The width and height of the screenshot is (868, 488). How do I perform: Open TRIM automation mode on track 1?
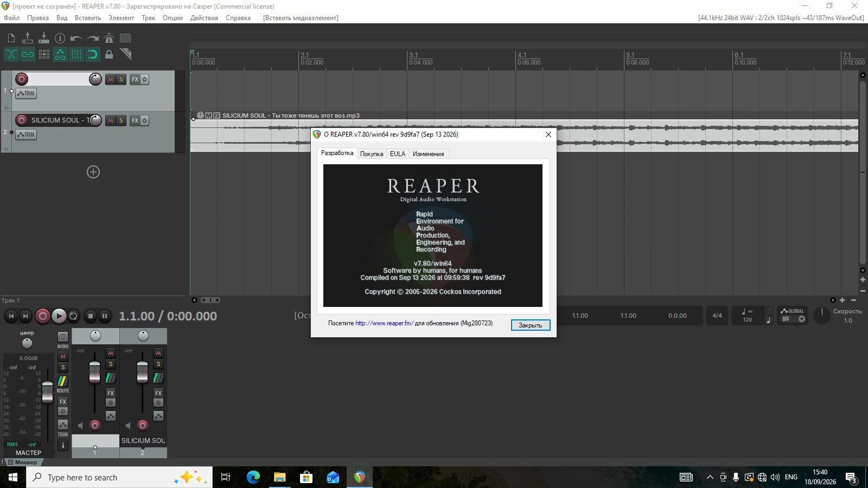(25, 93)
